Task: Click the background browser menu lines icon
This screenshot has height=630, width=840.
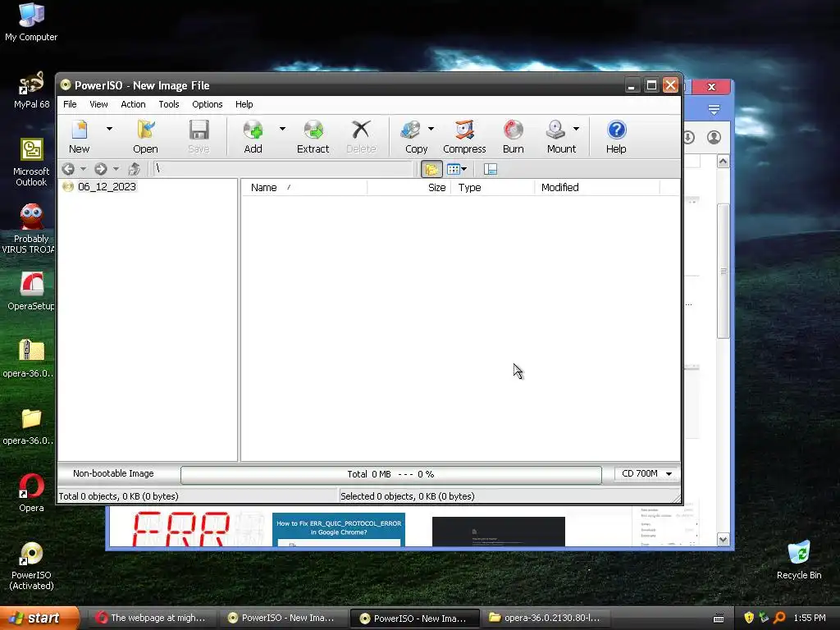Action: (714, 110)
